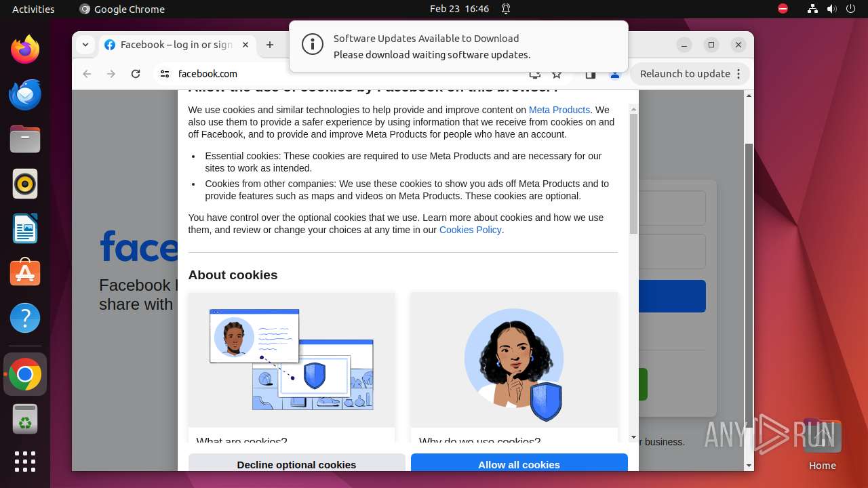Screen dimensions: 868x488
Task: Click the volume icon in top bar
Action: 832,9
